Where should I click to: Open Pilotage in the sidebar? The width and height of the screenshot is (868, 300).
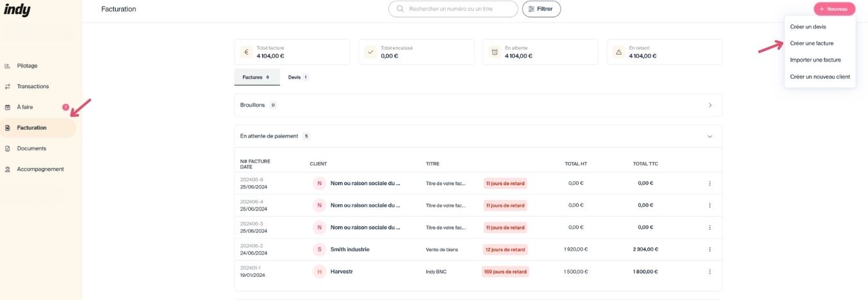click(x=27, y=66)
